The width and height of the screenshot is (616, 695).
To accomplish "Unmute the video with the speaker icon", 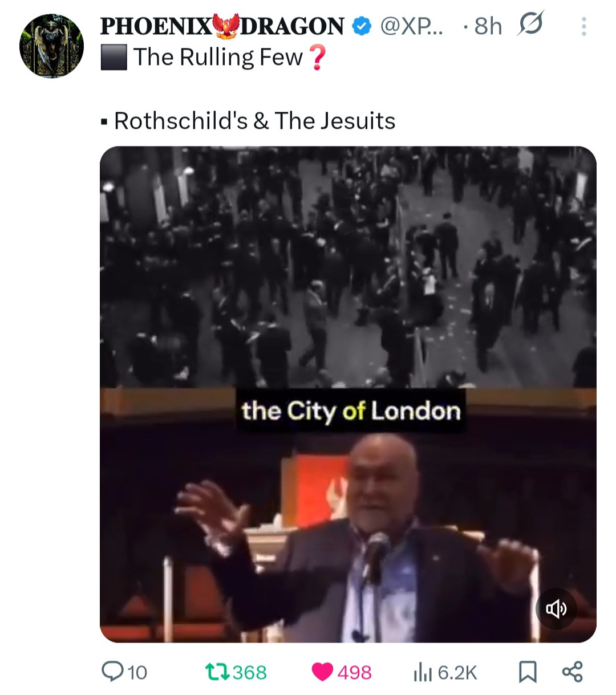I will 556,609.
